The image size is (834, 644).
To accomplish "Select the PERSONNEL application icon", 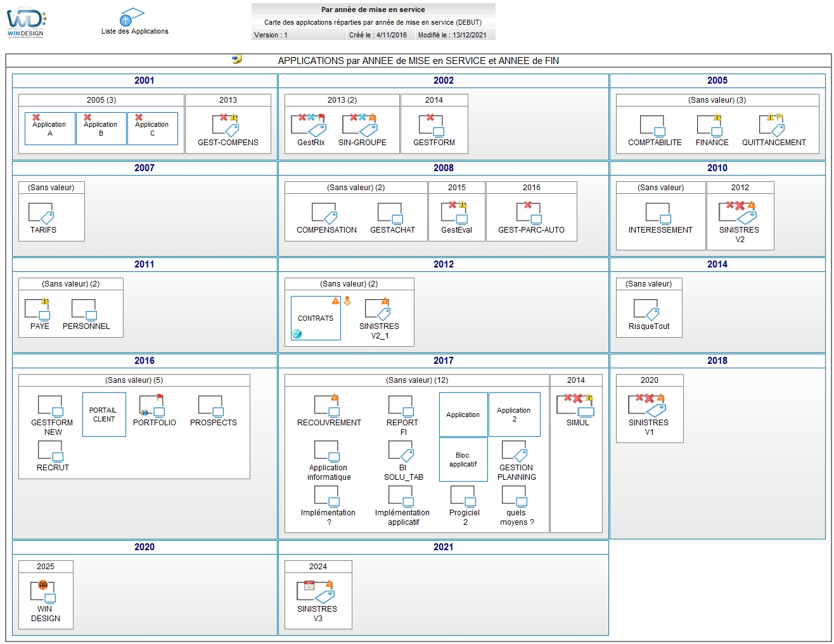I will point(85,309).
